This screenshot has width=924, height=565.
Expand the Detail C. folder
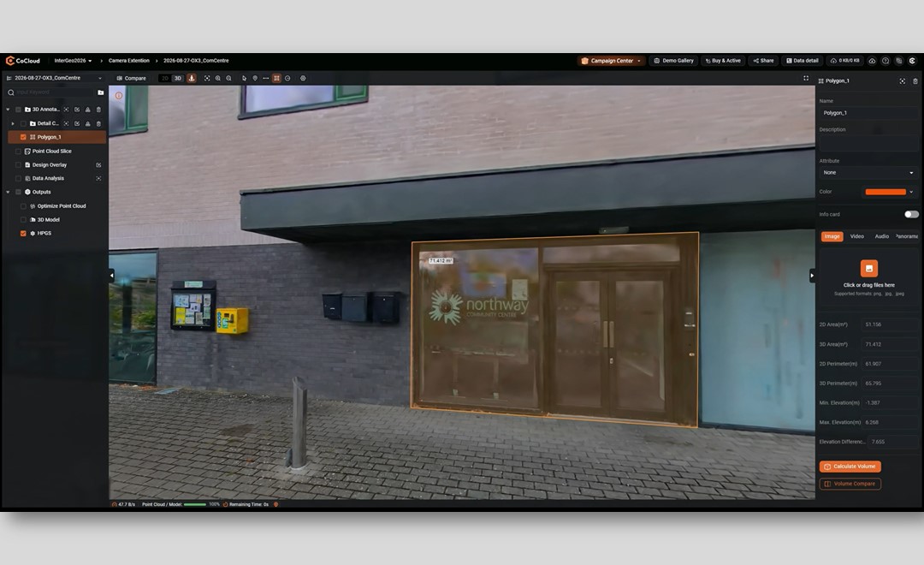(x=12, y=124)
